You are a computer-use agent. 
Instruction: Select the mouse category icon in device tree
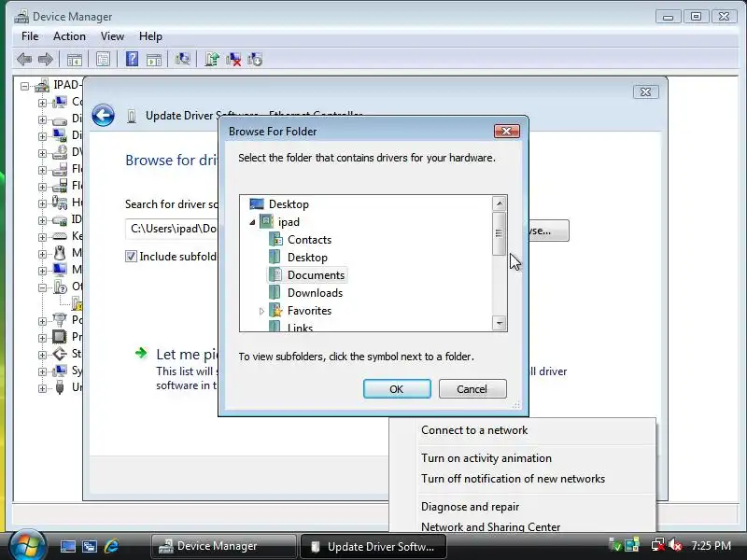pyautogui.click(x=60, y=252)
